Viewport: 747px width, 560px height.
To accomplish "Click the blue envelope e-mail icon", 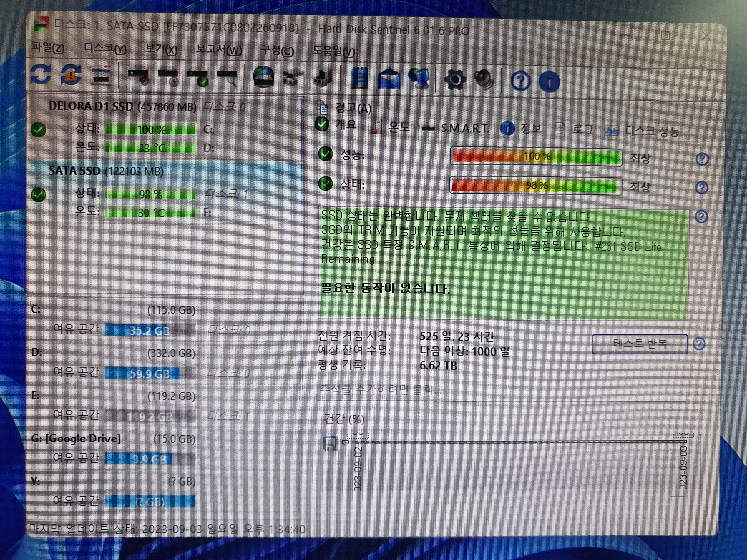I will point(389,79).
